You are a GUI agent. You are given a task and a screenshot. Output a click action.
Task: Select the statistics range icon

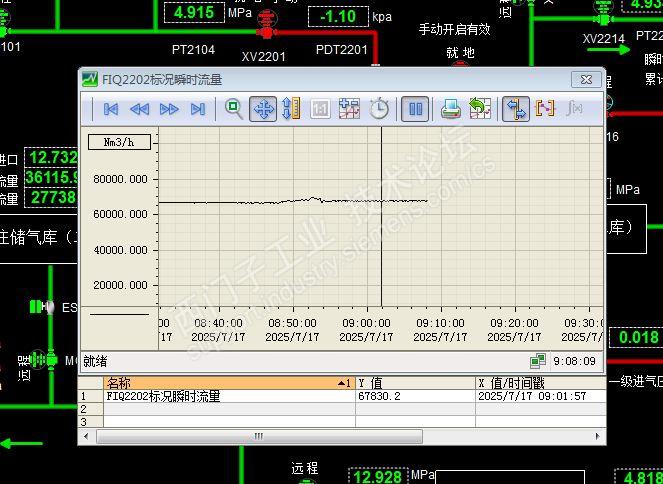(x=545, y=109)
